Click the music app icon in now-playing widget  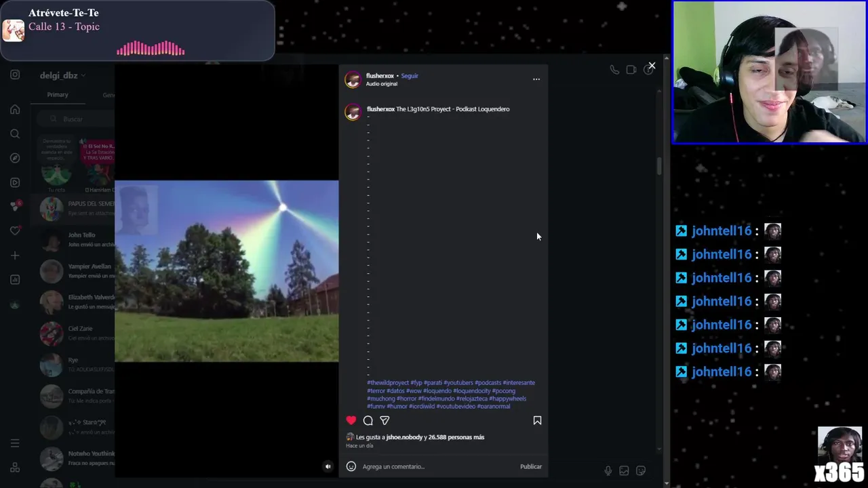[14, 30]
